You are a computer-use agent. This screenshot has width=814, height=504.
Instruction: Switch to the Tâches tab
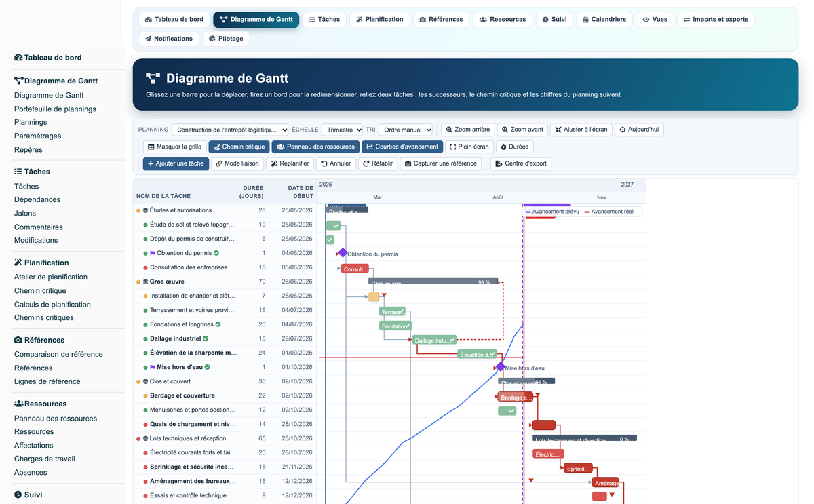tap(324, 20)
